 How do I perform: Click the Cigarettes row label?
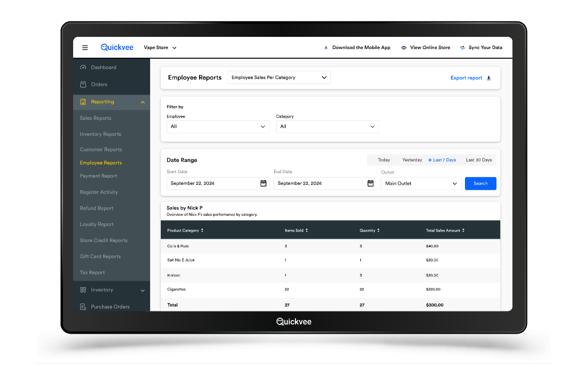click(x=176, y=289)
